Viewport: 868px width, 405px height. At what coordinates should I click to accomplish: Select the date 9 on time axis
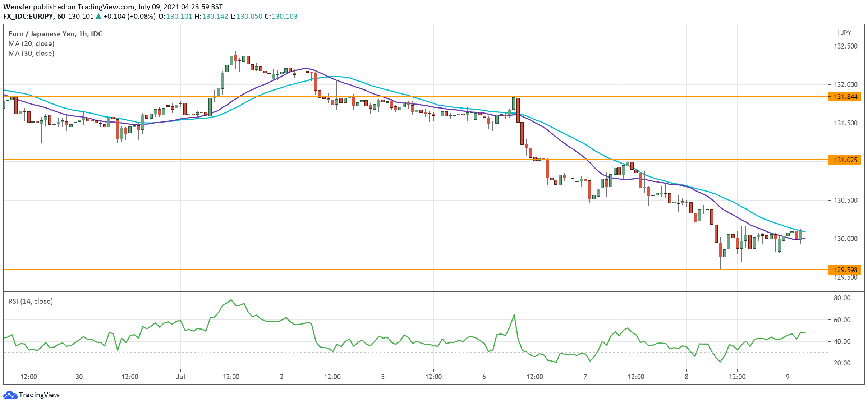[x=787, y=377]
